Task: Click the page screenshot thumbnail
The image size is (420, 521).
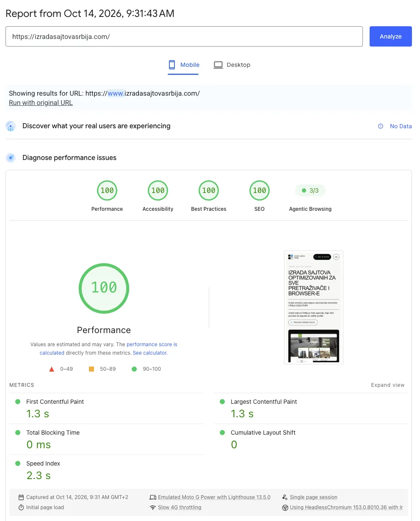Action: click(x=314, y=307)
